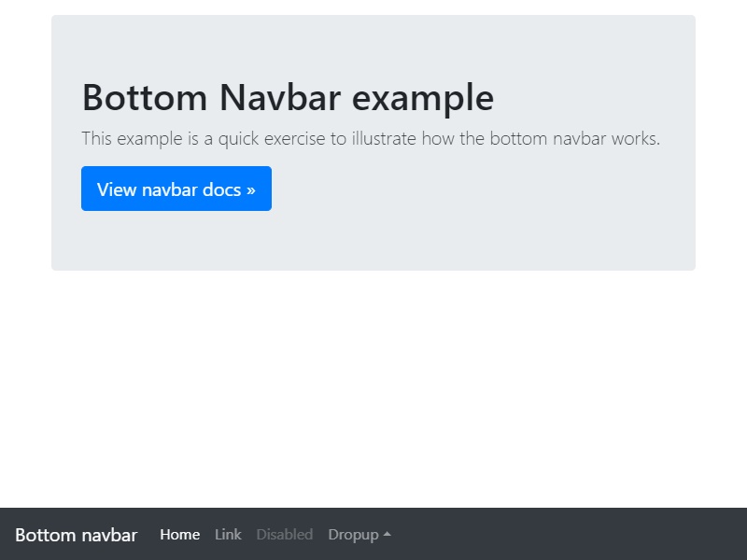Click the View navbar docs button
747x560 pixels.
[x=176, y=189]
